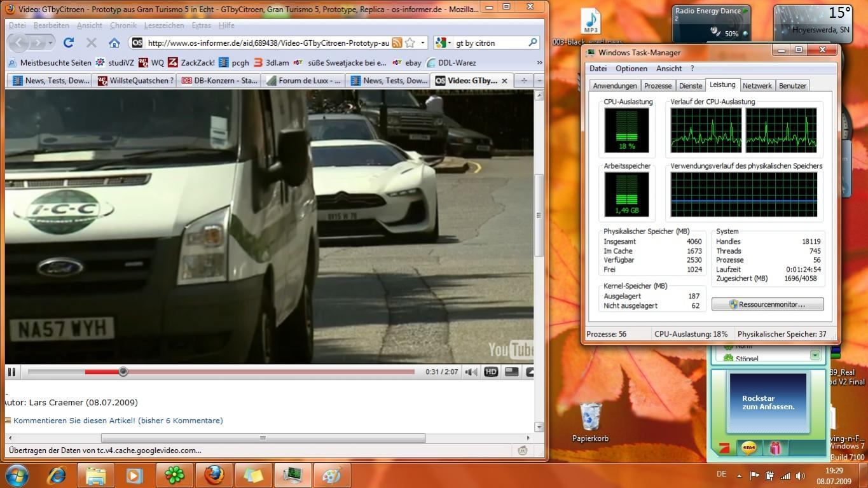Click the Firefox status bar addon icon
This screenshot has height=488, width=868.
coord(523,450)
